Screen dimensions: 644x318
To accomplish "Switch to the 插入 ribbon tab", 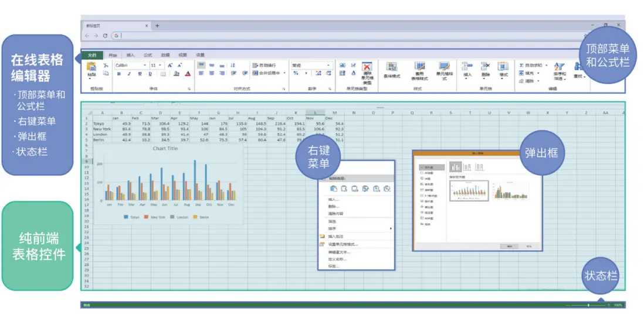I will [x=130, y=55].
